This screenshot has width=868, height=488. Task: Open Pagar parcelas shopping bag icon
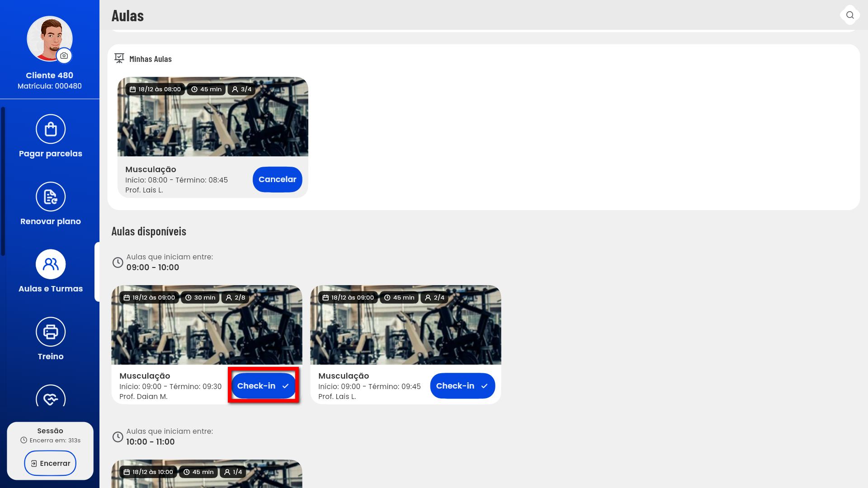click(51, 129)
